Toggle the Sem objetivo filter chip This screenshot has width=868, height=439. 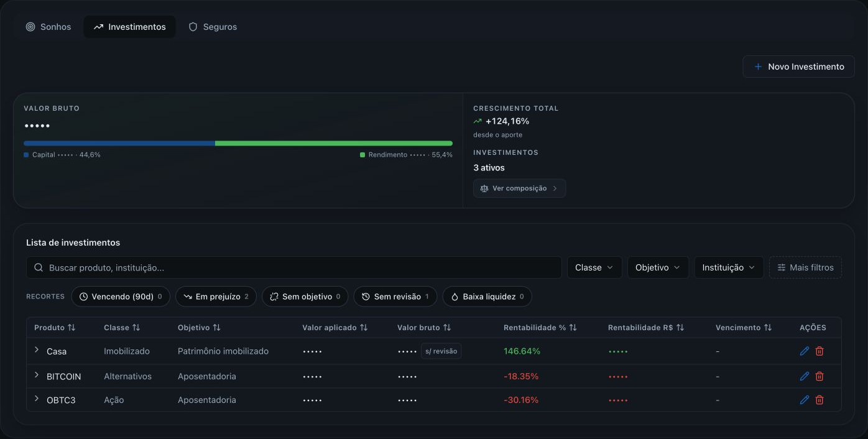tap(305, 297)
